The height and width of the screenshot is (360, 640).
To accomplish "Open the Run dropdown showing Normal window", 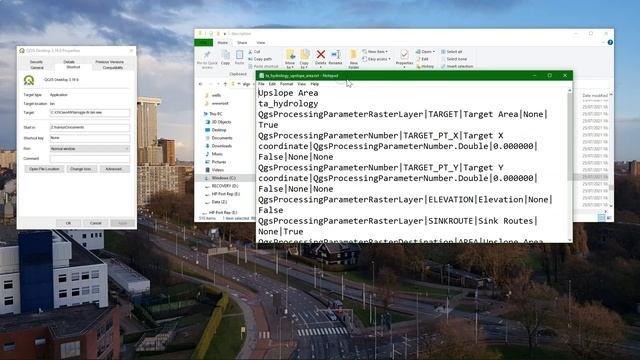I will click(x=89, y=149).
